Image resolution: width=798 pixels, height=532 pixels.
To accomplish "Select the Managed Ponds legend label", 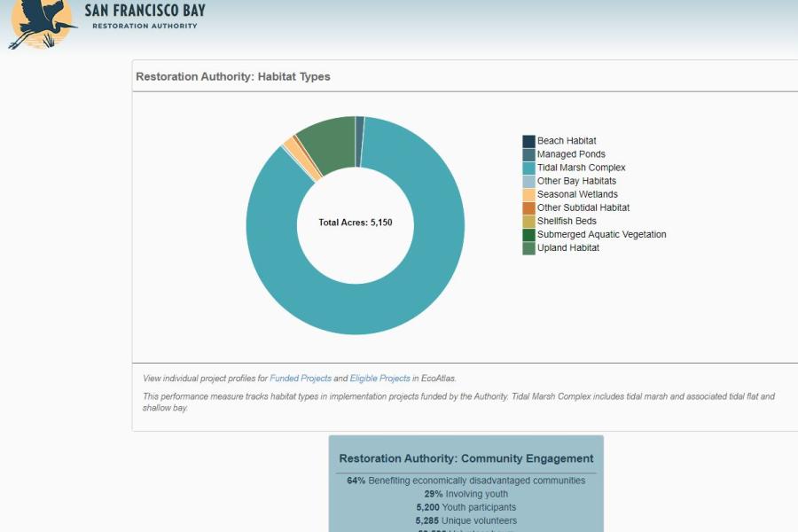I will [571, 154].
